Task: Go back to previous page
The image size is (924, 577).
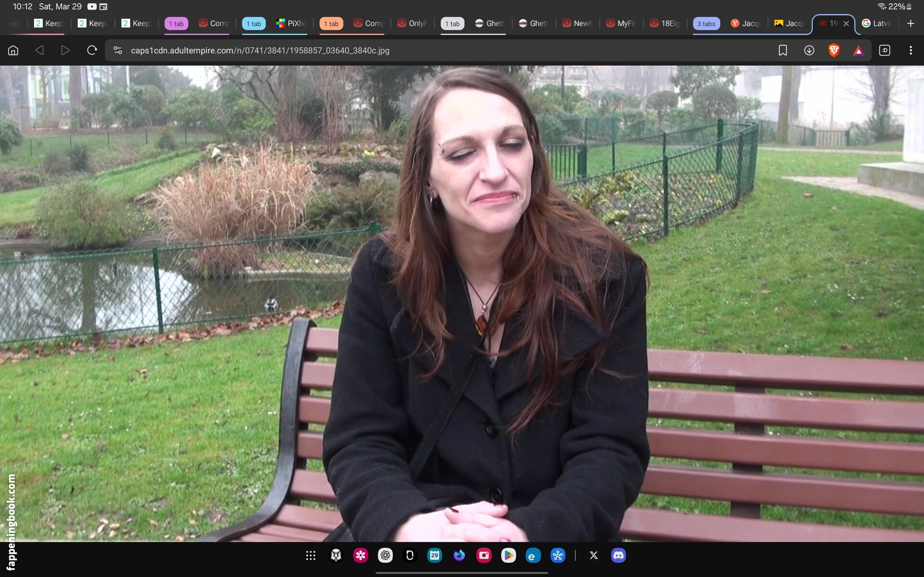Action: pyautogui.click(x=39, y=51)
